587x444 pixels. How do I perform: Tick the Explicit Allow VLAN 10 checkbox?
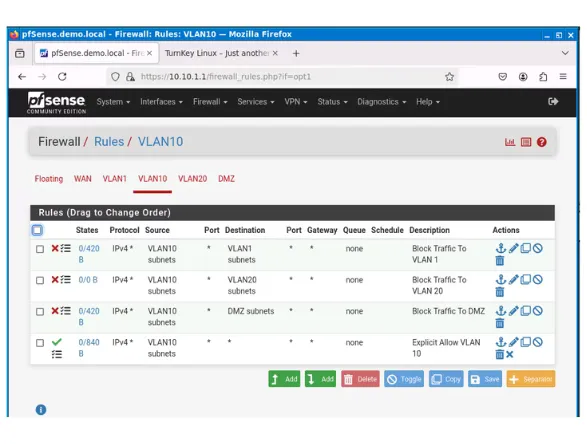tap(40, 343)
